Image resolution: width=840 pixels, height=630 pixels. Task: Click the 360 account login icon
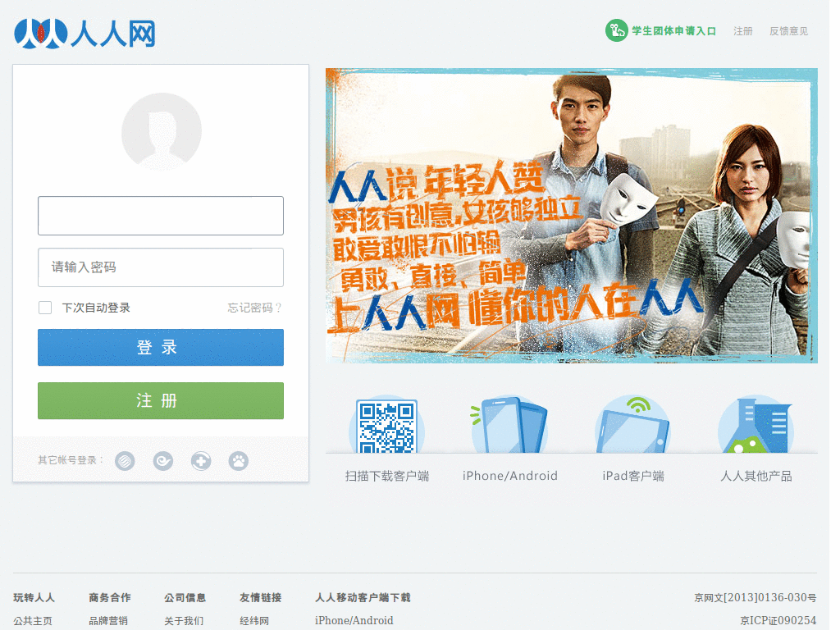click(x=201, y=461)
